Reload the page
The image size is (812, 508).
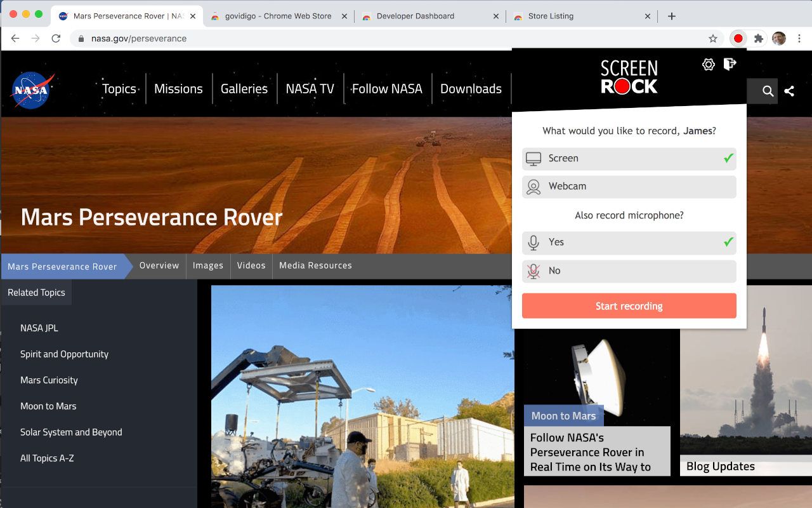click(56, 39)
